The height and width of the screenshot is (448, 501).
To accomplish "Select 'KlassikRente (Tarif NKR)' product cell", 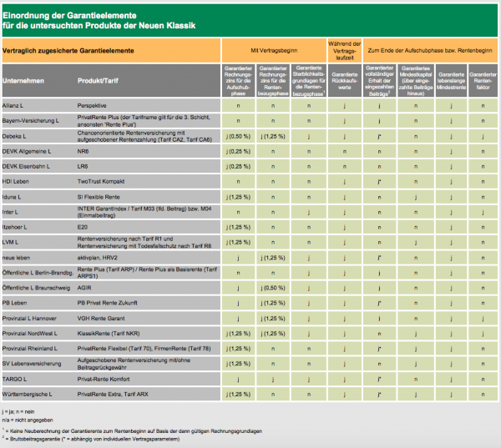I will pyautogui.click(x=109, y=334).
